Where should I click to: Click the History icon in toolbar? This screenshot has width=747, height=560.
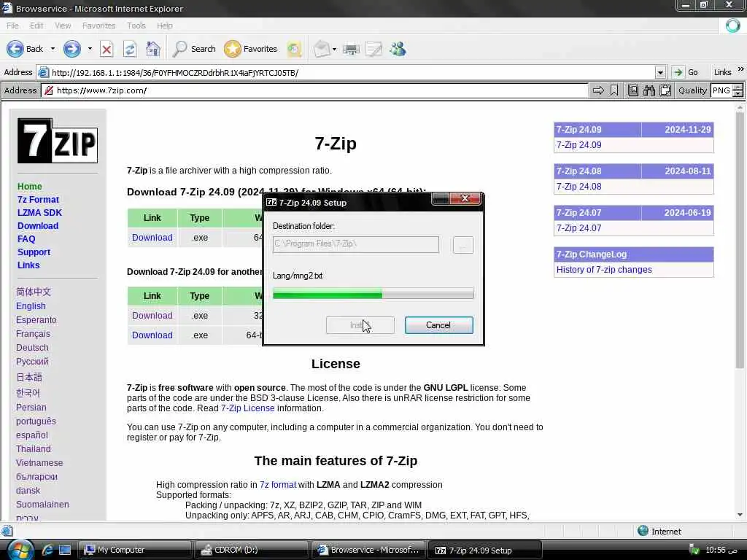[x=295, y=49]
